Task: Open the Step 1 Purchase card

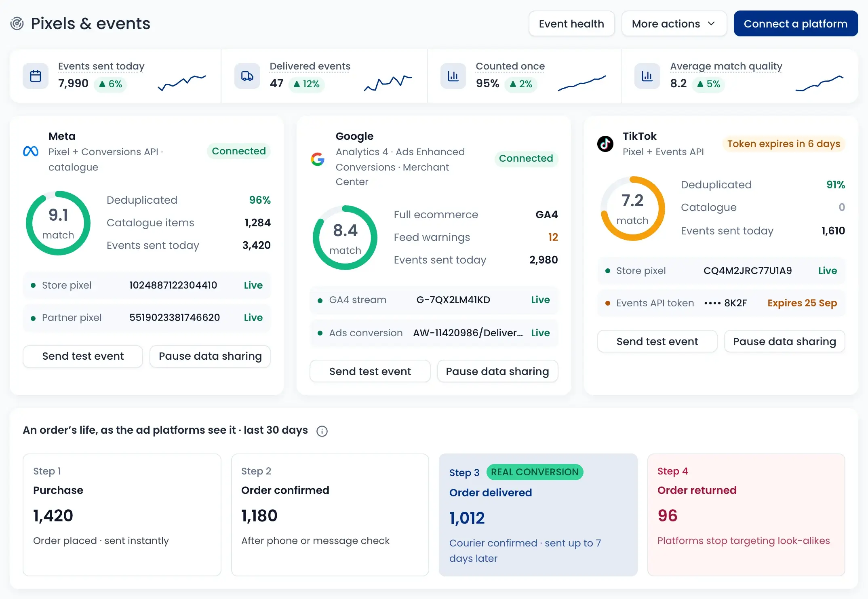Action: [122, 515]
